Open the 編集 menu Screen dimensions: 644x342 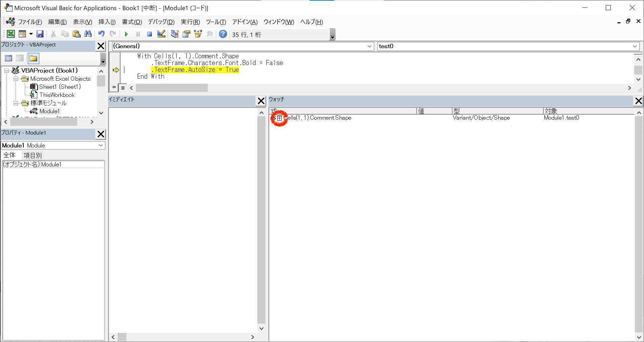[57, 22]
